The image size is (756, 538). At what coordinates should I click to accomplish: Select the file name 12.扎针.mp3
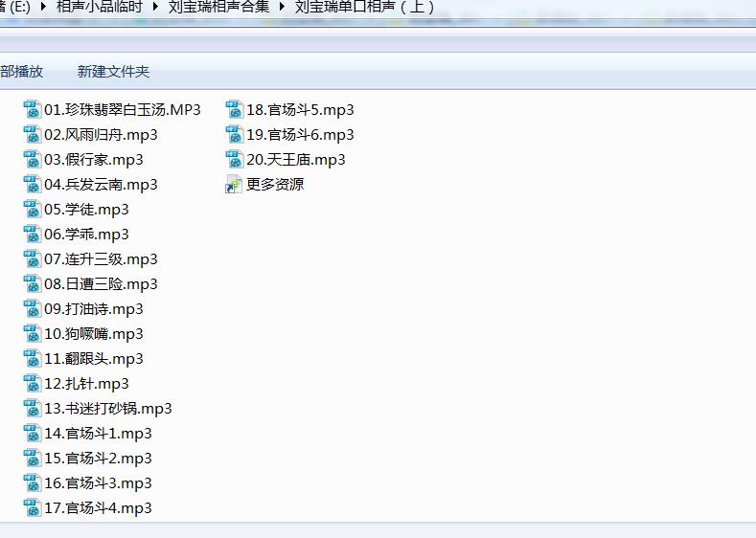tap(86, 384)
